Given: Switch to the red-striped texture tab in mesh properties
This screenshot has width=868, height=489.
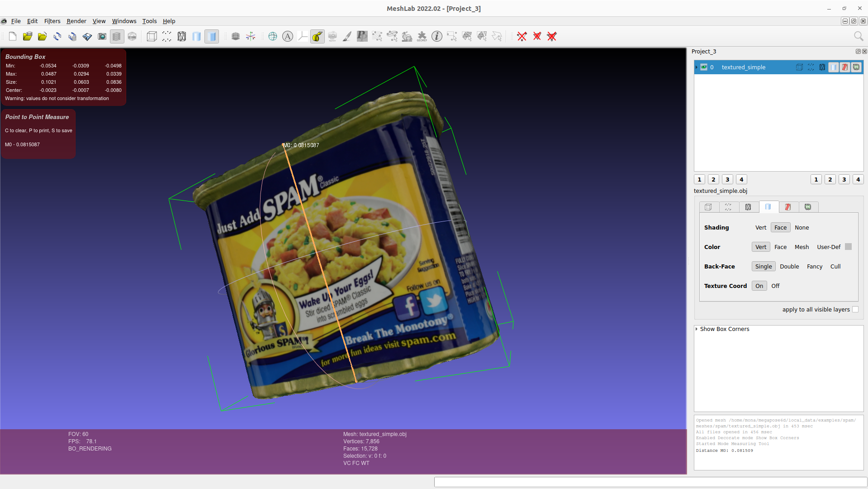Looking at the screenshot, I should click(x=788, y=207).
